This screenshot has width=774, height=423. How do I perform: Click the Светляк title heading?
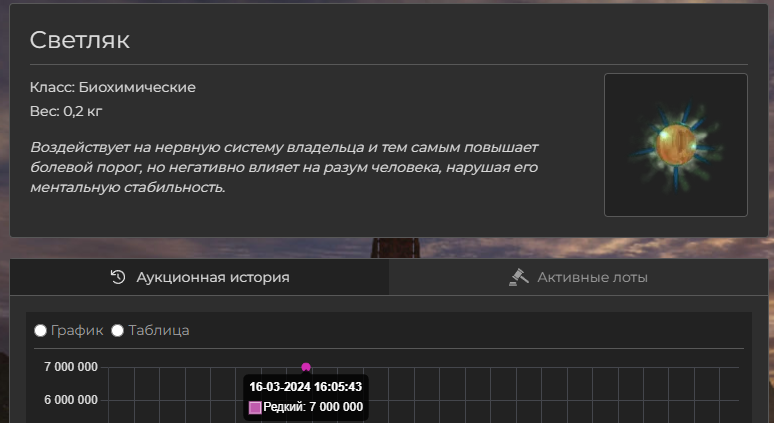pyautogui.click(x=80, y=40)
